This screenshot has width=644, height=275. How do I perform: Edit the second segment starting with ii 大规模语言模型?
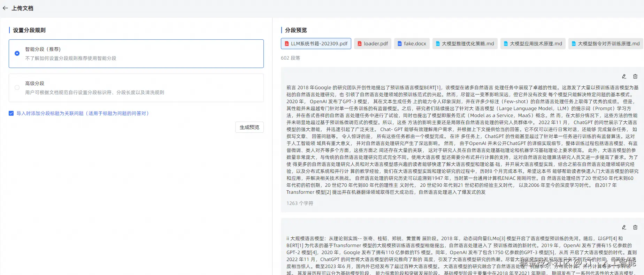(x=624, y=227)
